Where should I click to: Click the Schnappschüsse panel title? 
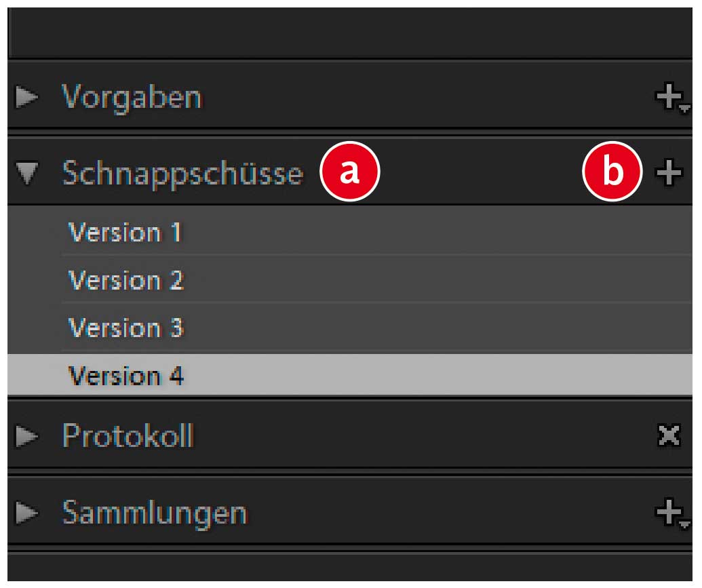pos(182,174)
